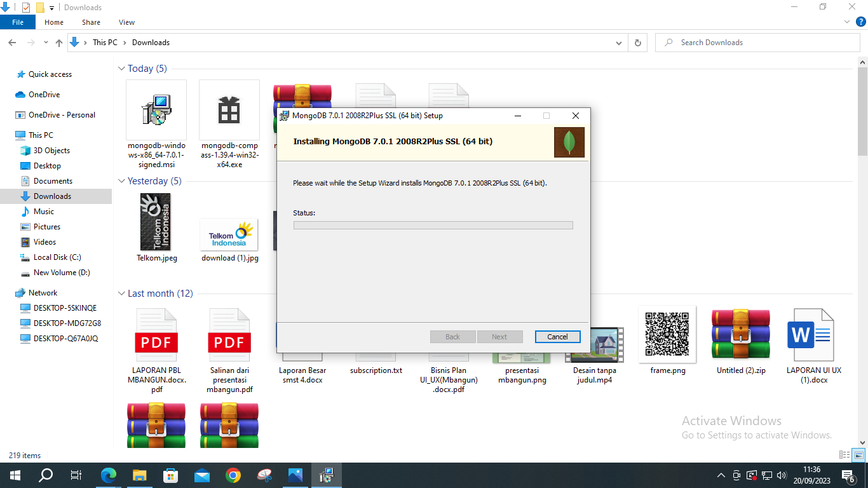Go back in Explorer navigation

coord(12,43)
